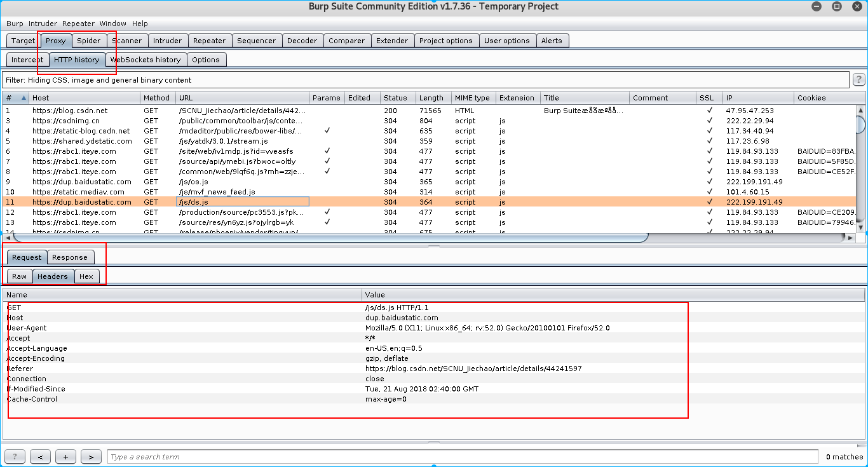Open the Decoder tab
This screenshot has width=868, height=467.
pyautogui.click(x=302, y=41)
